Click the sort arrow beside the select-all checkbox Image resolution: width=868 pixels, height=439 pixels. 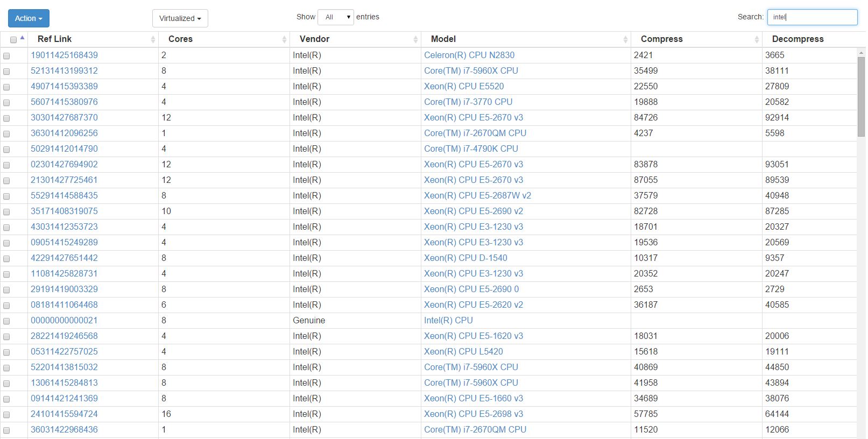tap(22, 38)
